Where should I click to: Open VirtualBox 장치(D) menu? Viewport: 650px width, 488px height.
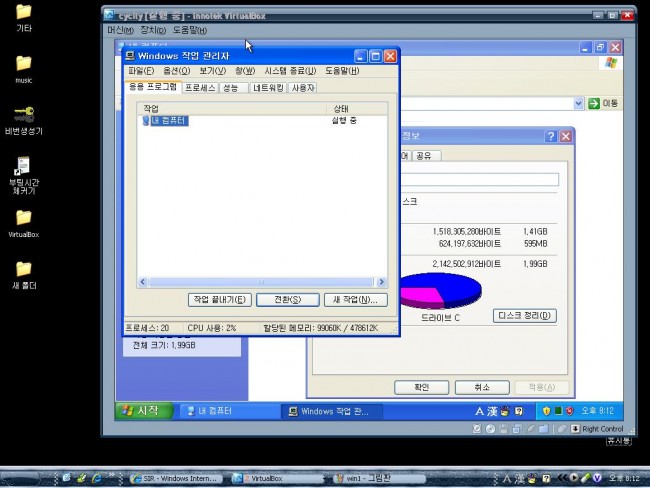tap(153, 30)
